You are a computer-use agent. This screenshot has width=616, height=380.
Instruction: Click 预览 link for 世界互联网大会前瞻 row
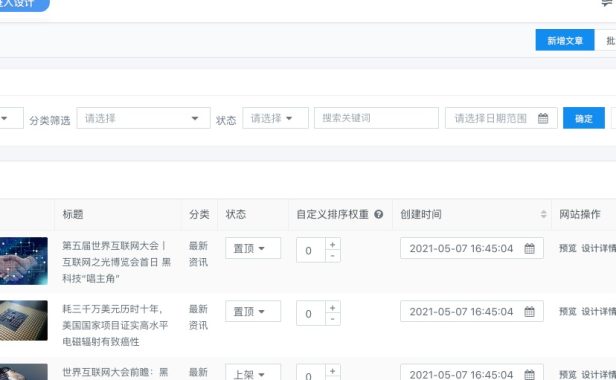tap(568, 374)
